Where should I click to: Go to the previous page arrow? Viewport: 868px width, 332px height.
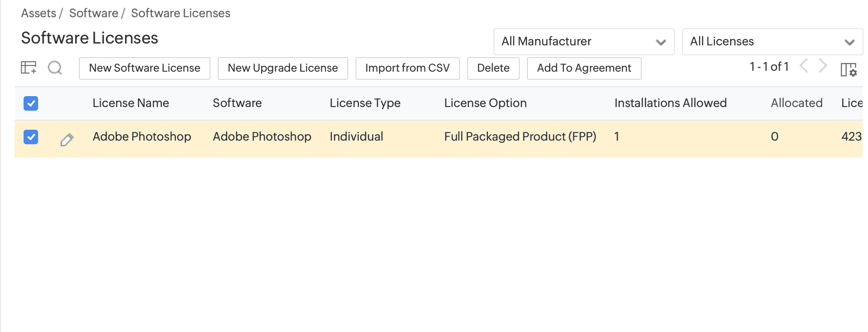[804, 66]
